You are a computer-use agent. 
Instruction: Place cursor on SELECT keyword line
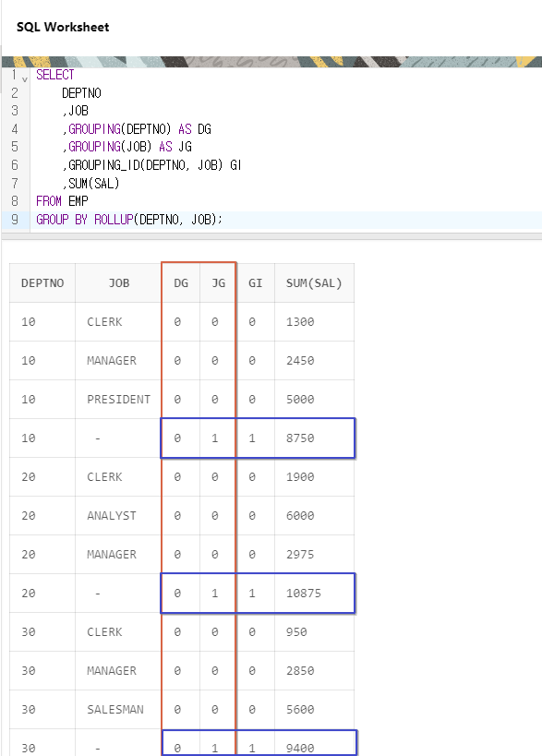coord(55,75)
